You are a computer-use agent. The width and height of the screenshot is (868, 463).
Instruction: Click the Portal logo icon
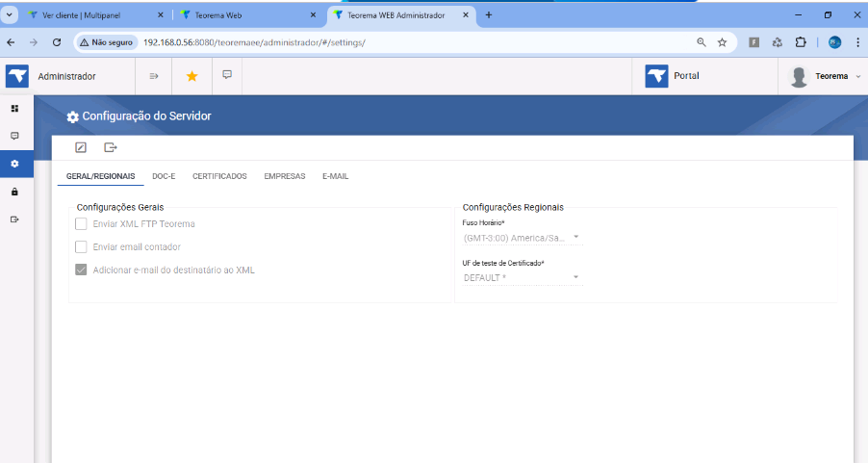(656, 76)
